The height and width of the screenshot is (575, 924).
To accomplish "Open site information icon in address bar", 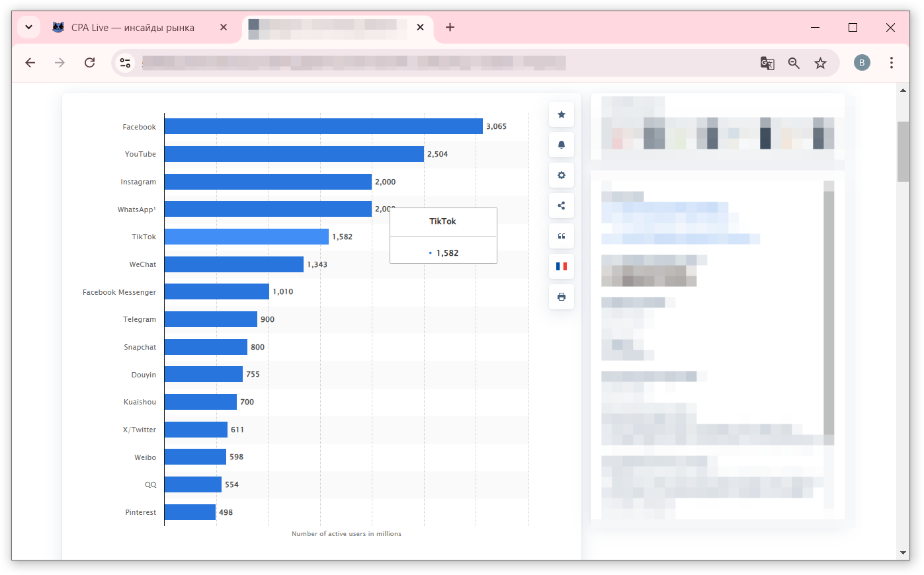I will [x=125, y=63].
